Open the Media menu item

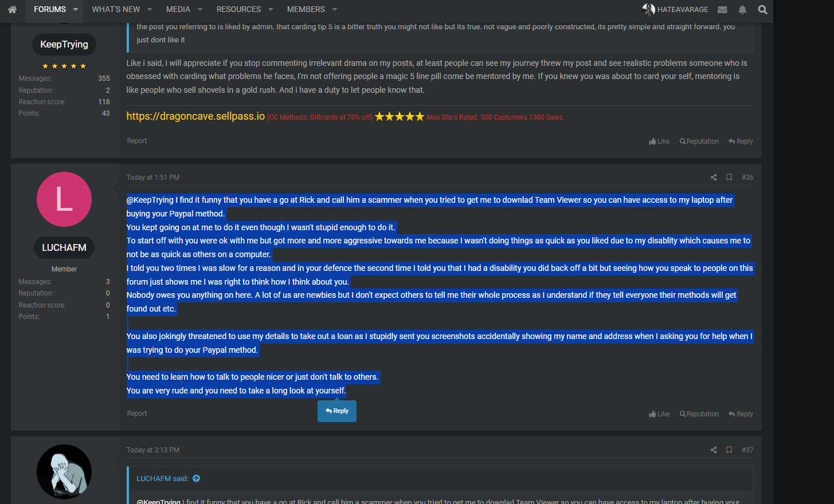[x=178, y=10]
